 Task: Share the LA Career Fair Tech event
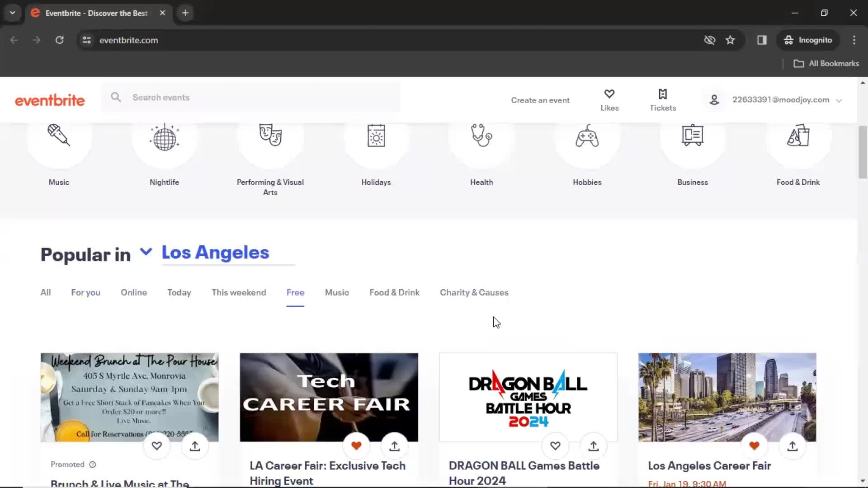pos(395,446)
